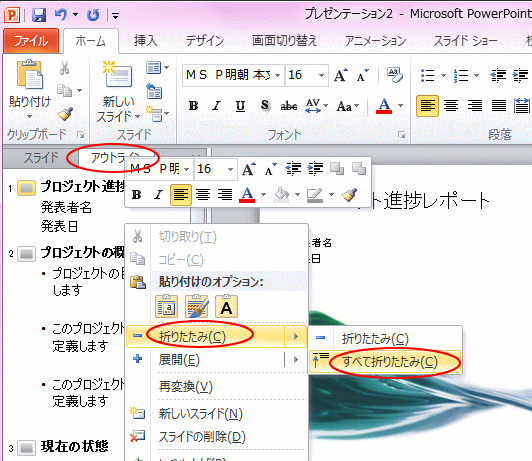The height and width of the screenshot is (461, 532).
Task: Select outline text 現在の状態
Action: tap(75, 446)
